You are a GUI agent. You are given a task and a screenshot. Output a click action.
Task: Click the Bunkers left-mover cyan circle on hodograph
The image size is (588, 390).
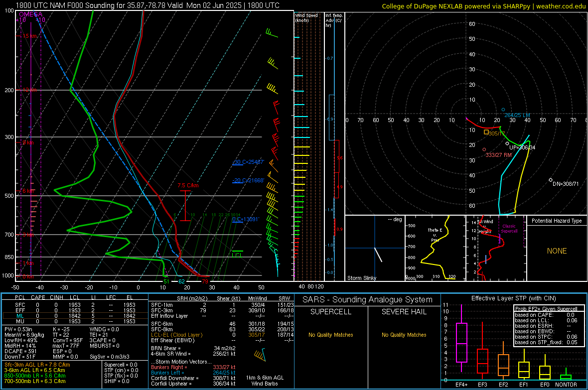pos(503,110)
